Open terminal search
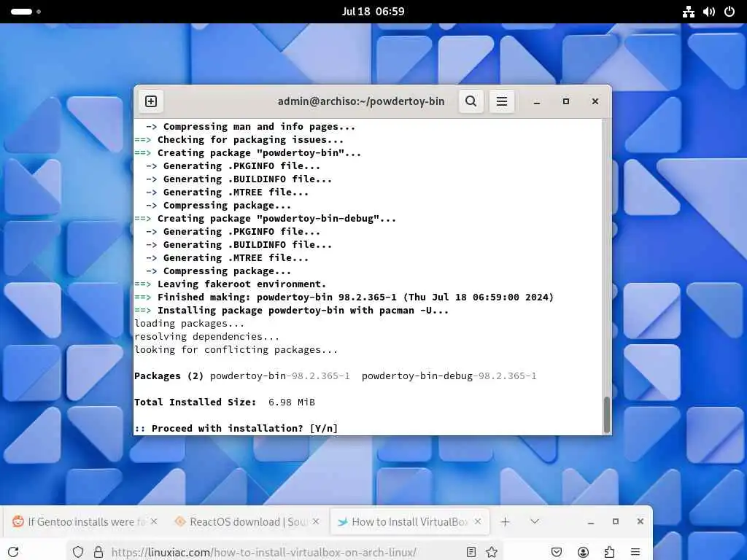The height and width of the screenshot is (560, 747). (471, 101)
